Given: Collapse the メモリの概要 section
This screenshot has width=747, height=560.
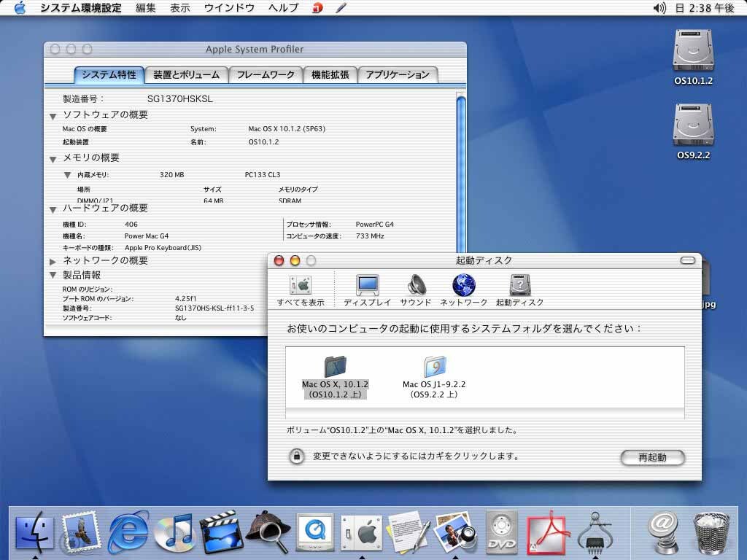Looking at the screenshot, I should (x=53, y=159).
